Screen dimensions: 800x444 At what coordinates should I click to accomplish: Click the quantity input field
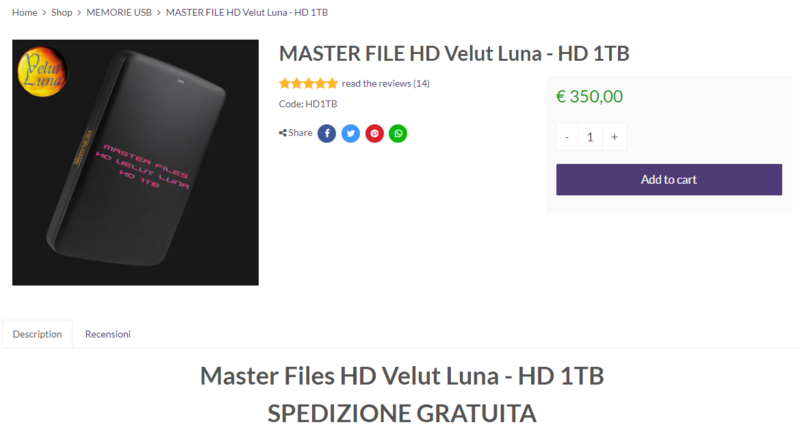click(x=590, y=137)
